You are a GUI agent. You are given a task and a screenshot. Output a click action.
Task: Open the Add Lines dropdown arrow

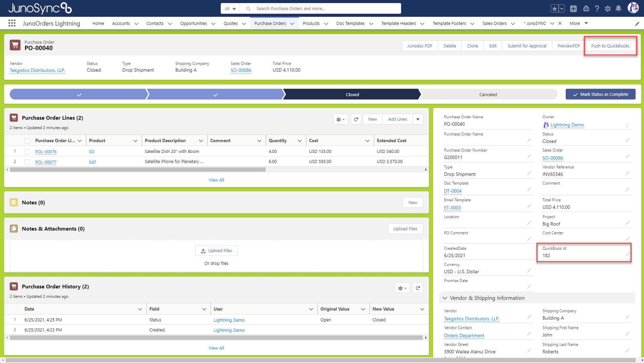pos(418,119)
